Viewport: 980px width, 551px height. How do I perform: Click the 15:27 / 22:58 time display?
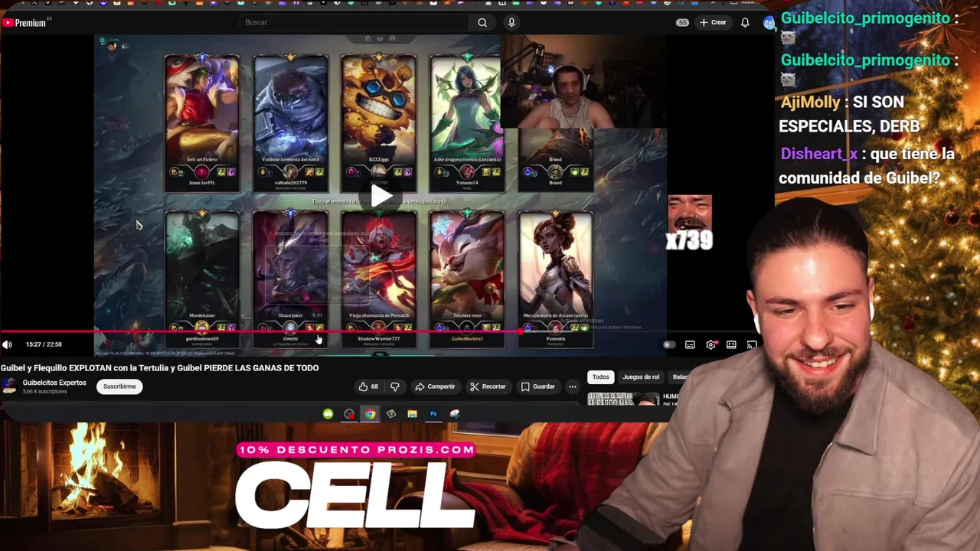[x=44, y=344]
